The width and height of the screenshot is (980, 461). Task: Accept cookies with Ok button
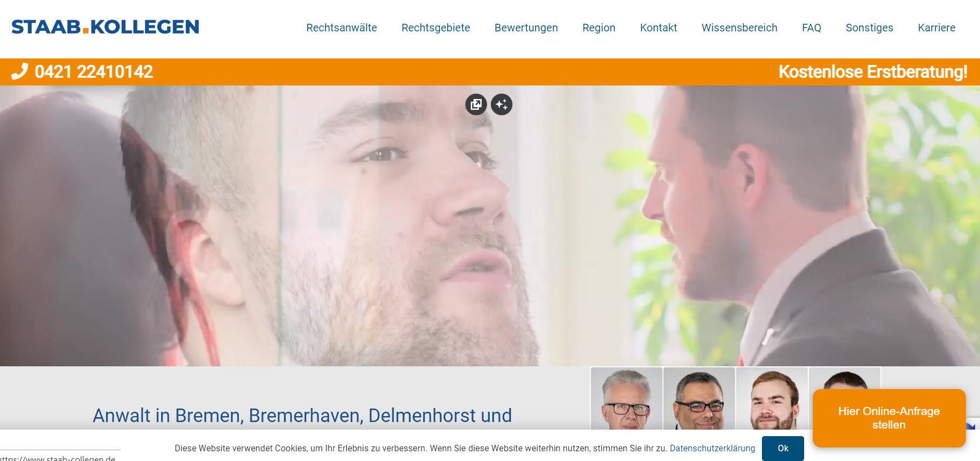[783, 448]
